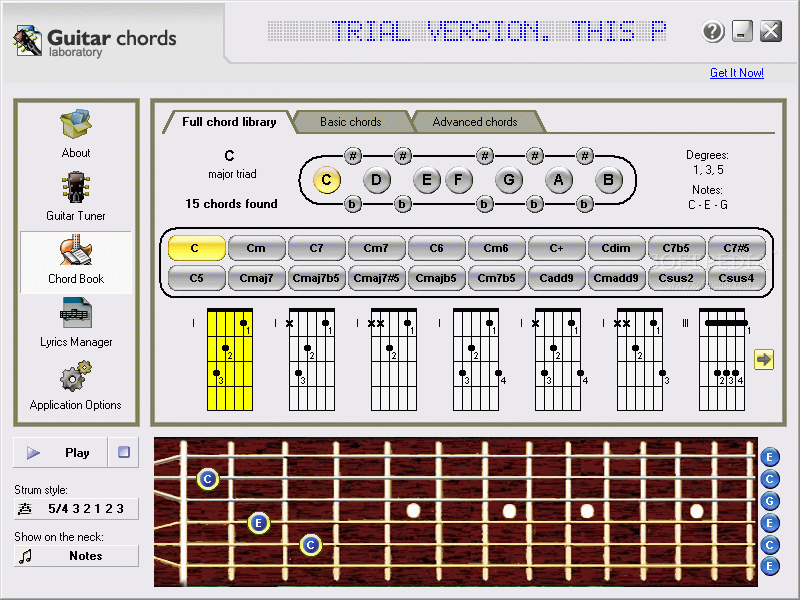Select the Cm6 chord type
Viewport: 800px width, 600px height.
click(x=496, y=248)
